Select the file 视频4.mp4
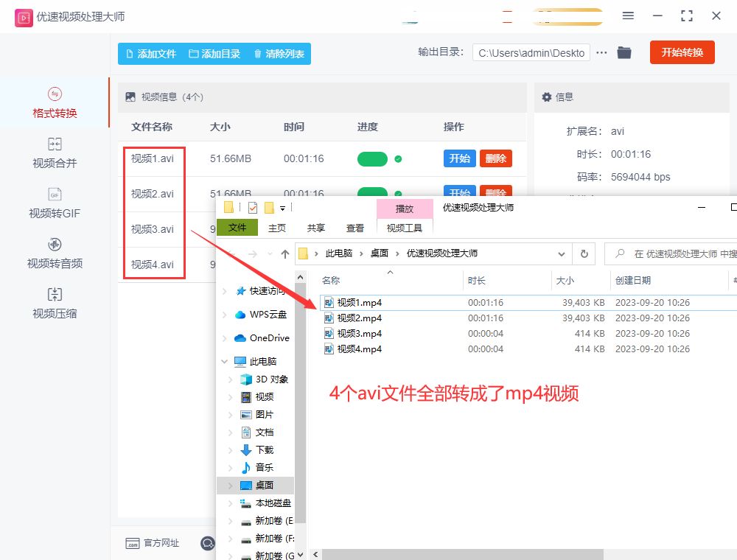 coord(359,349)
